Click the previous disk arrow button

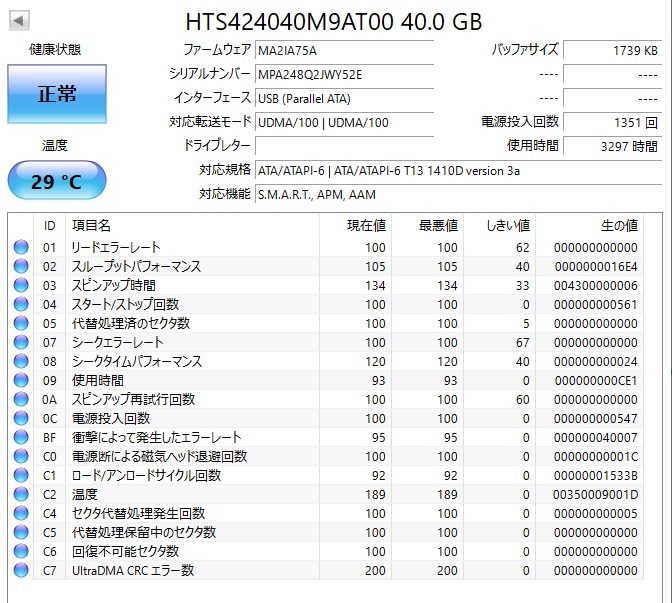(x=19, y=21)
